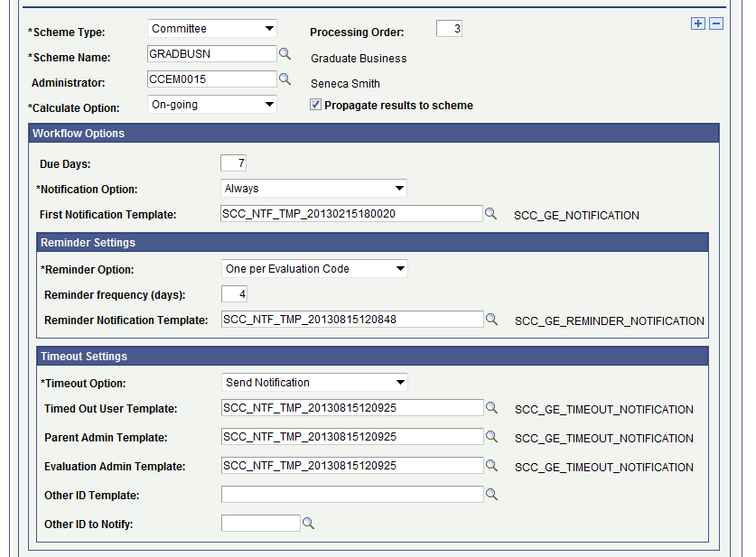Click Timed Out User Template field
Screen dimensions: 756x557
point(352,408)
